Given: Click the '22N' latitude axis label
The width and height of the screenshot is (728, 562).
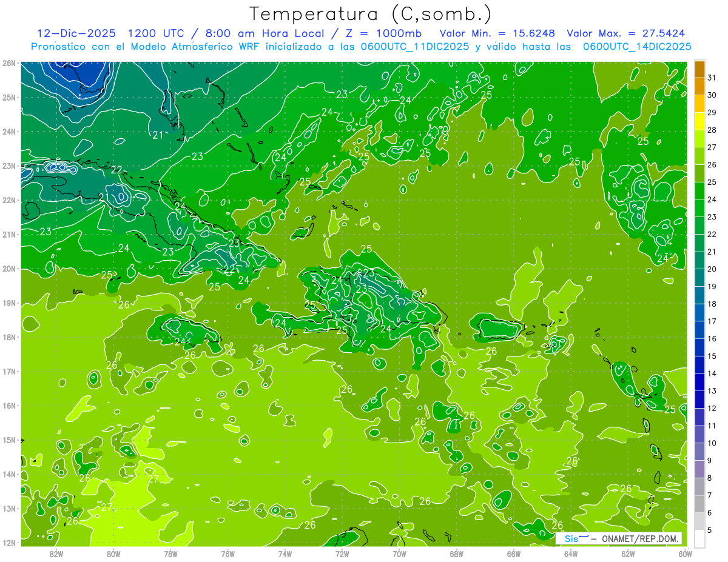Looking at the screenshot, I should point(8,200).
